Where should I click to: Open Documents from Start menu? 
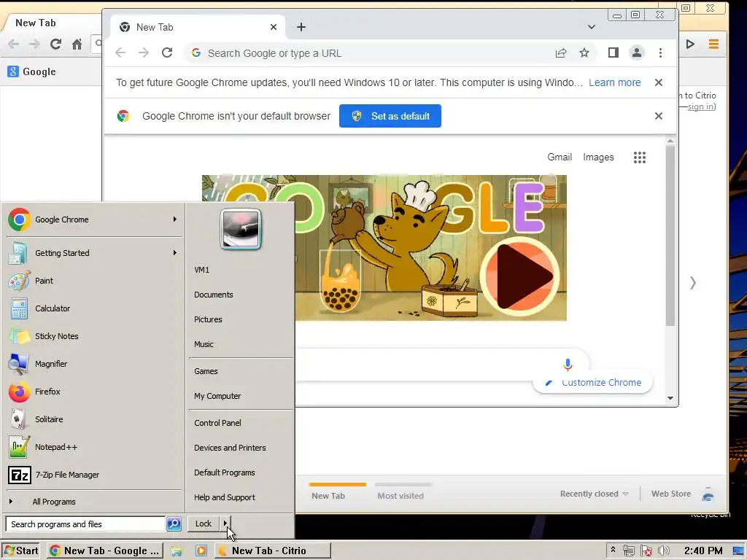click(x=214, y=295)
